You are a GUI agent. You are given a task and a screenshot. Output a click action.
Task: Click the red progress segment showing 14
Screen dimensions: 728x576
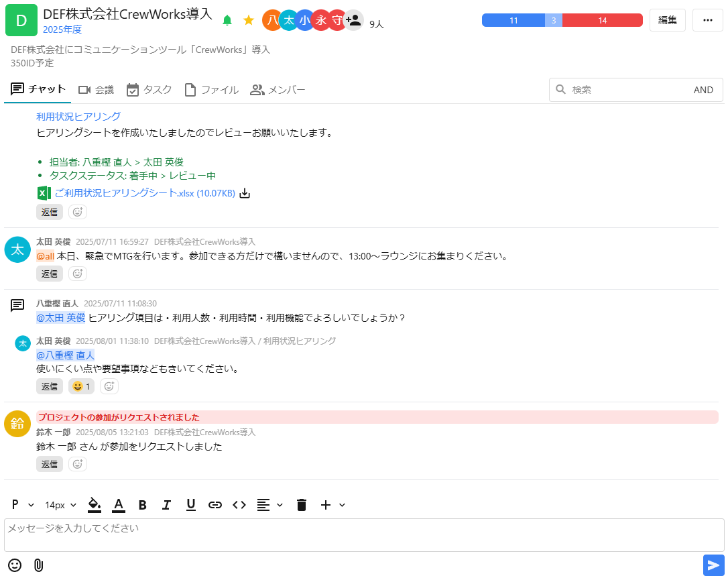tap(603, 20)
